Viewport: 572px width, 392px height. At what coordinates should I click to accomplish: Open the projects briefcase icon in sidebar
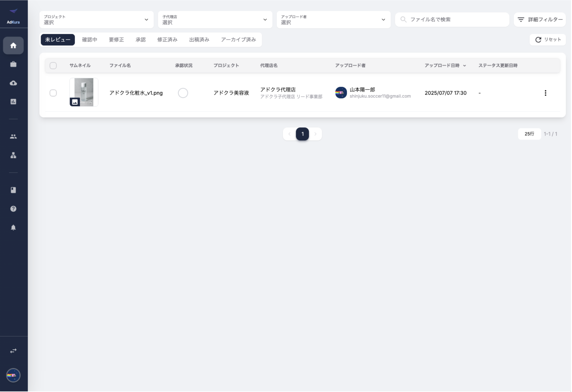13,64
